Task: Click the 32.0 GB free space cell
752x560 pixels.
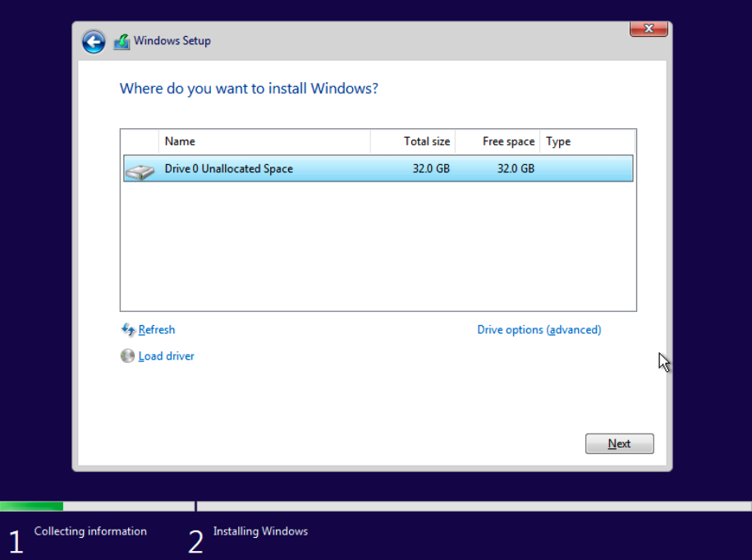Action: pos(516,168)
